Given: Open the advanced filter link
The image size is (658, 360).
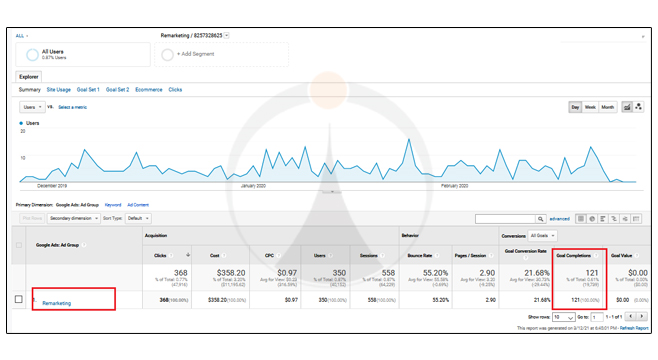Looking at the screenshot, I should pyautogui.click(x=559, y=219).
